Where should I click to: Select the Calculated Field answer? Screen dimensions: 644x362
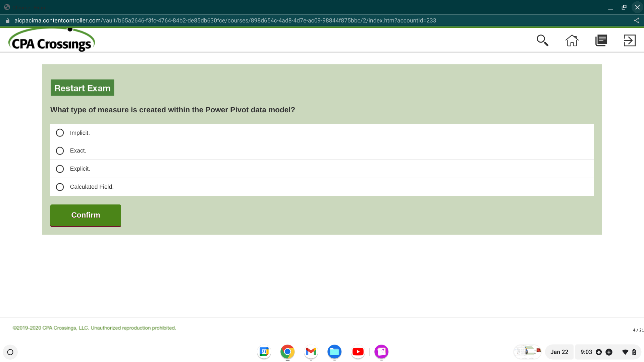[x=60, y=187]
